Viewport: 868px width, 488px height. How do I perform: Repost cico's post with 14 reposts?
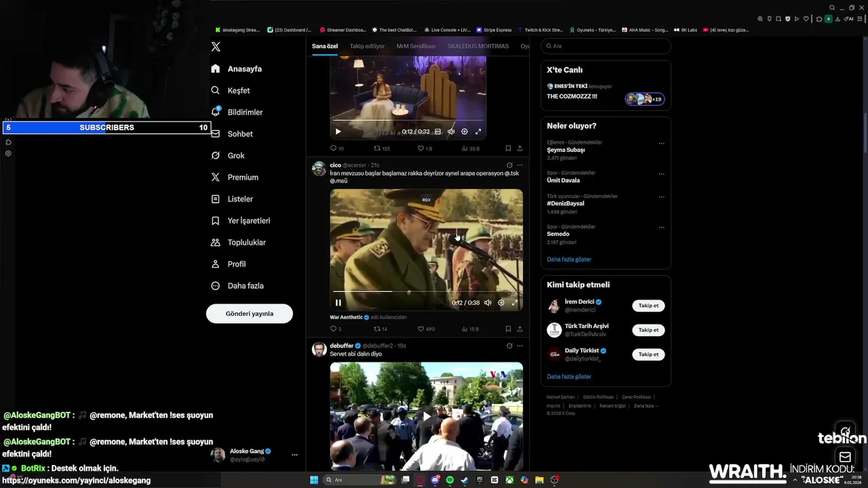(380, 329)
